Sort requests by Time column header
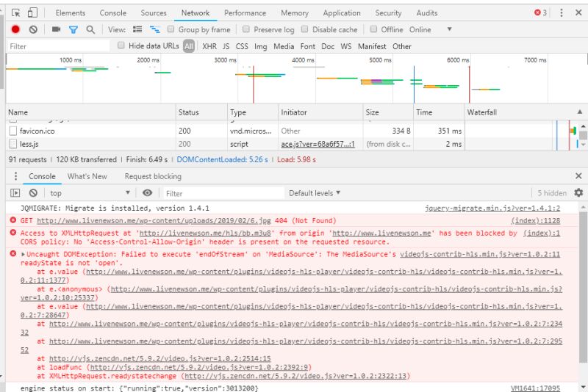 [439, 112]
